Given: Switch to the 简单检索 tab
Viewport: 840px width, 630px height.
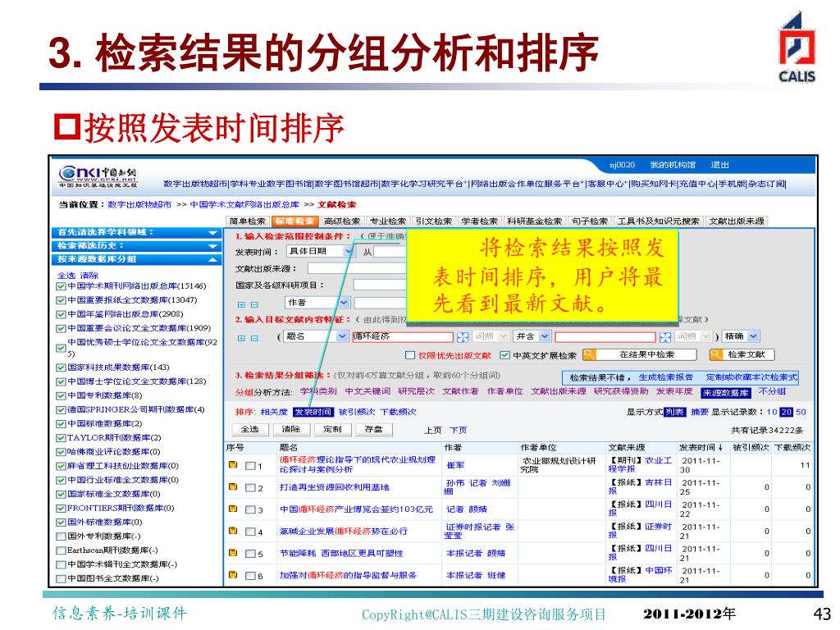Looking at the screenshot, I should click(x=248, y=221).
